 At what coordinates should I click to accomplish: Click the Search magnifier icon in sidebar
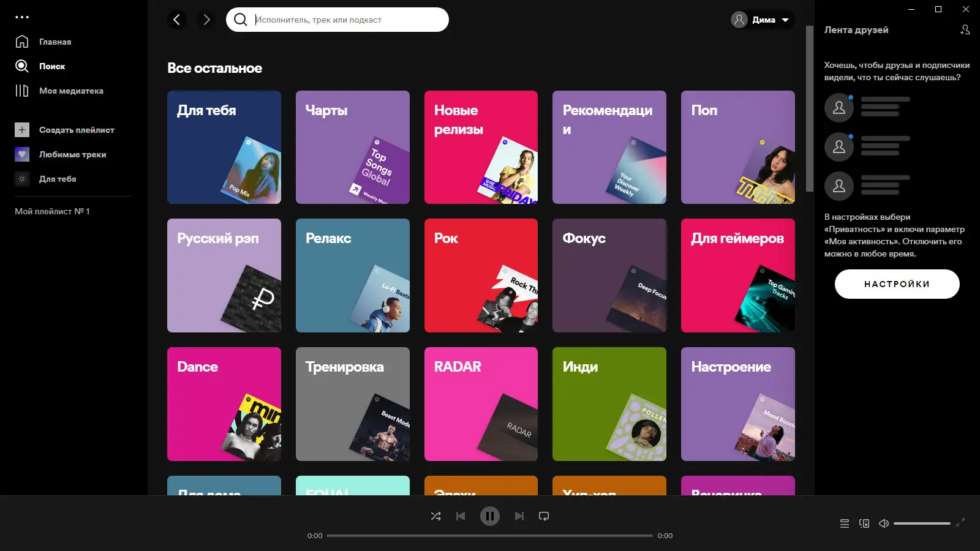(22, 66)
